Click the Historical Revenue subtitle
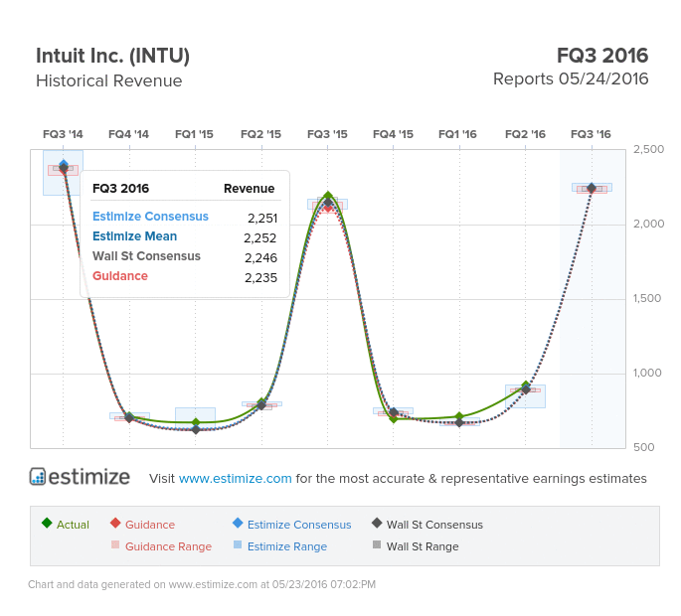The image size is (681, 616). pos(109,80)
